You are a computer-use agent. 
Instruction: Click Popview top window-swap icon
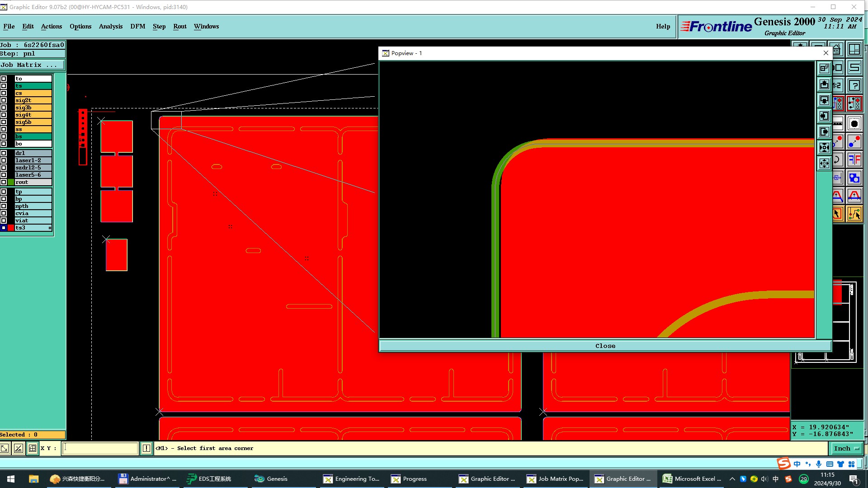pos(824,68)
